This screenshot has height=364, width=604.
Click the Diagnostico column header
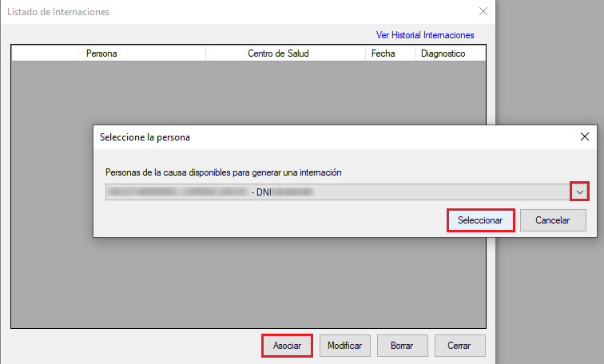tap(443, 53)
